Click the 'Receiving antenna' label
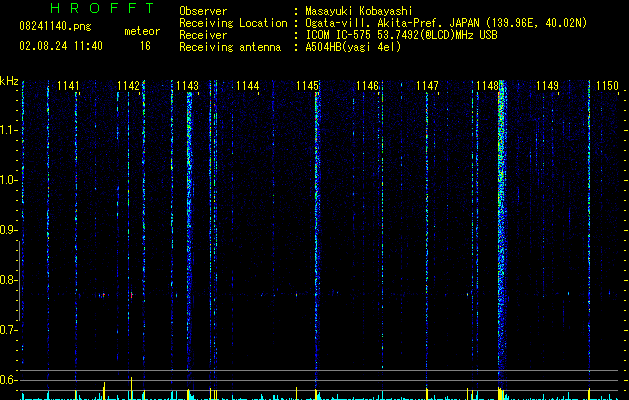Screen dimensions: 629x400 (230, 47)
